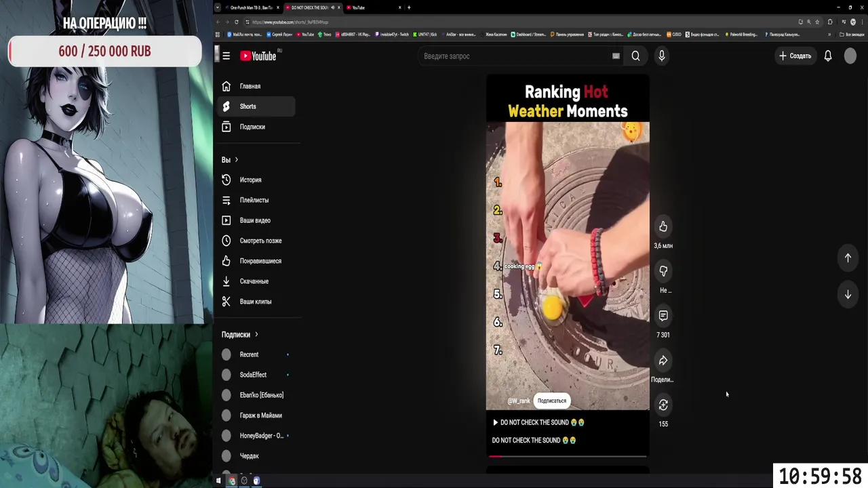Bookmark this page with the star
Viewport: 868px width, 488px height.
tap(817, 22)
